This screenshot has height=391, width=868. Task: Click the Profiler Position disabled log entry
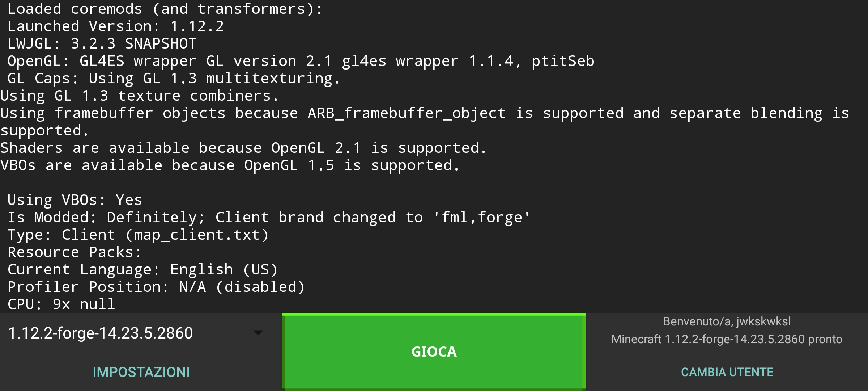156,286
